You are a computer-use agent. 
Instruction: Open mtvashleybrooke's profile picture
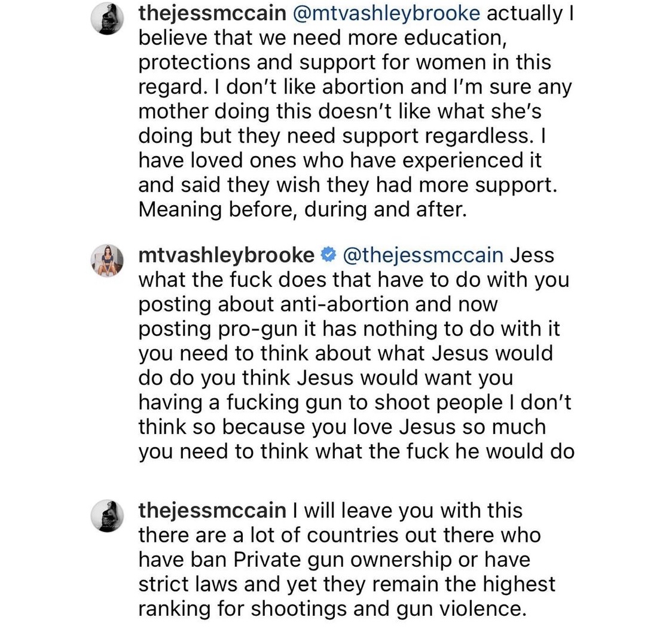[x=107, y=261]
